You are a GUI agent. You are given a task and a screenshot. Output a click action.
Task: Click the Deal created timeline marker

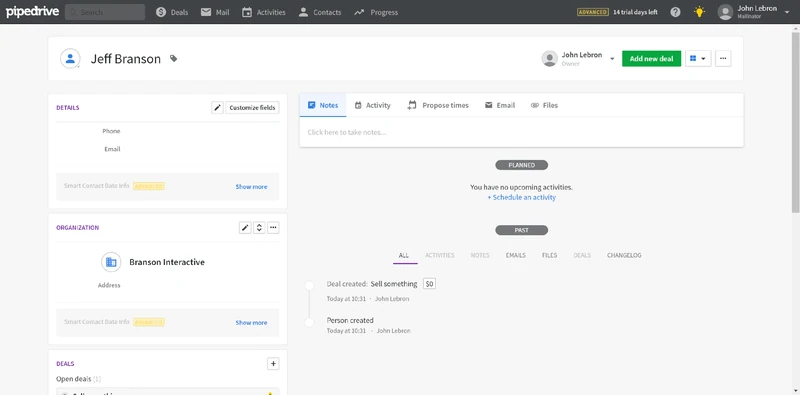coord(309,285)
